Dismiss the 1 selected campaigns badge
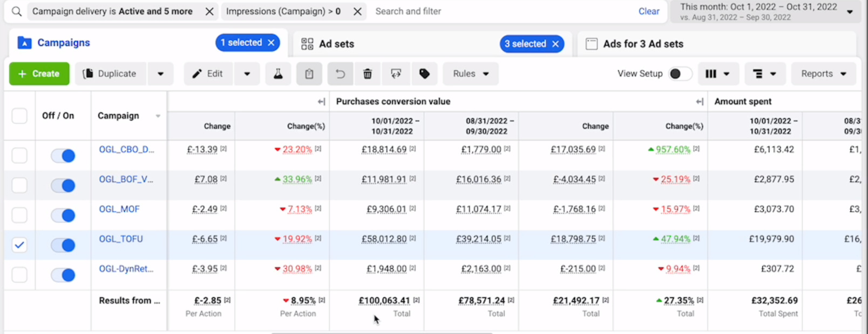This screenshot has width=868, height=334. [x=272, y=43]
